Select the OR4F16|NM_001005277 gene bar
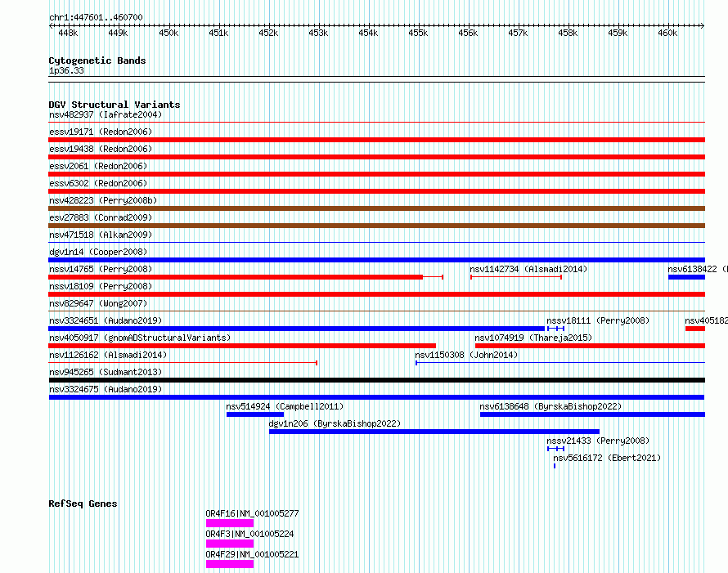The width and height of the screenshot is (728, 573). pyautogui.click(x=230, y=523)
